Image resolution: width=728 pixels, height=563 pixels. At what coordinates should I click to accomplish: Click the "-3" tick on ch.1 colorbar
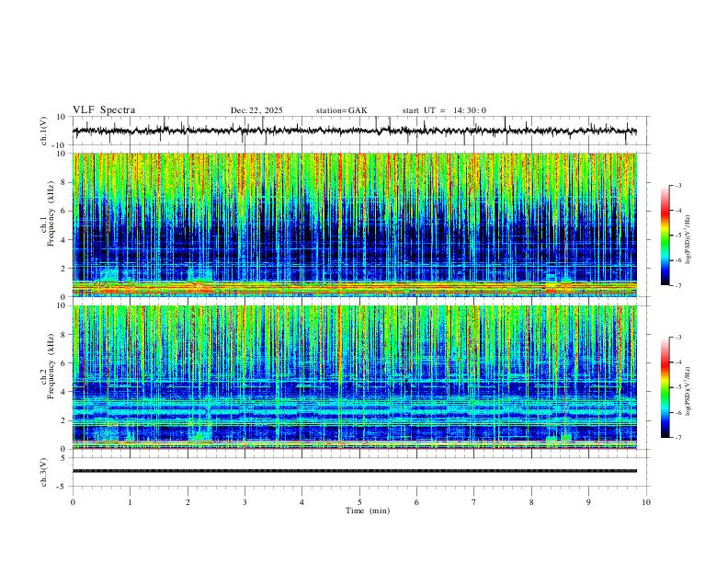[x=677, y=185]
